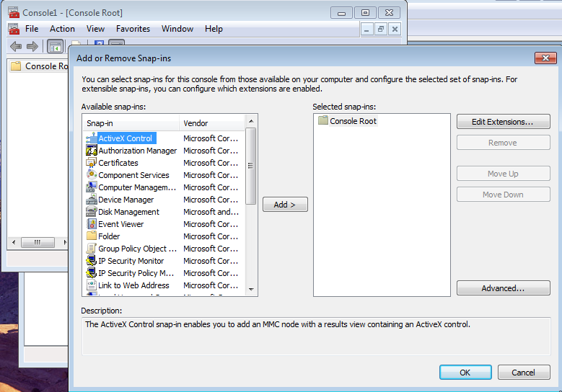
Task: Open the Favorites menu
Action: (133, 29)
